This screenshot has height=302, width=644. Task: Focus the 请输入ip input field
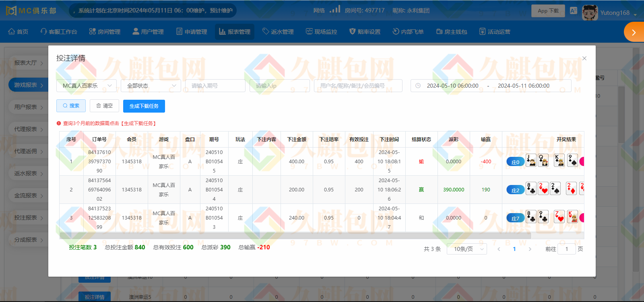click(x=280, y=86)
